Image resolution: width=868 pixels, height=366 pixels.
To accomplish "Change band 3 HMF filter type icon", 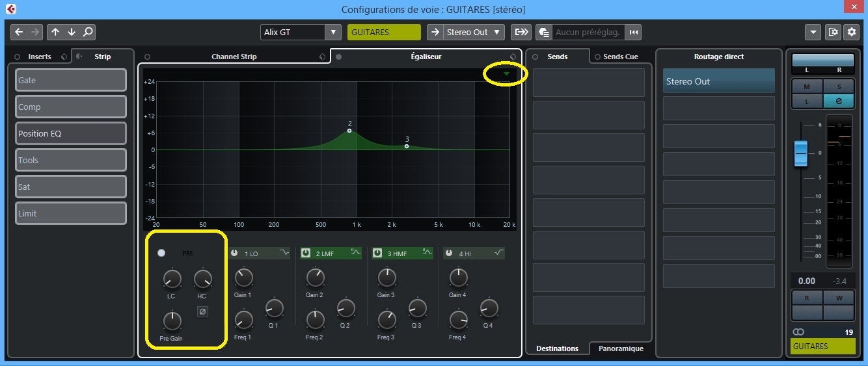I will (x=427, y=253).
